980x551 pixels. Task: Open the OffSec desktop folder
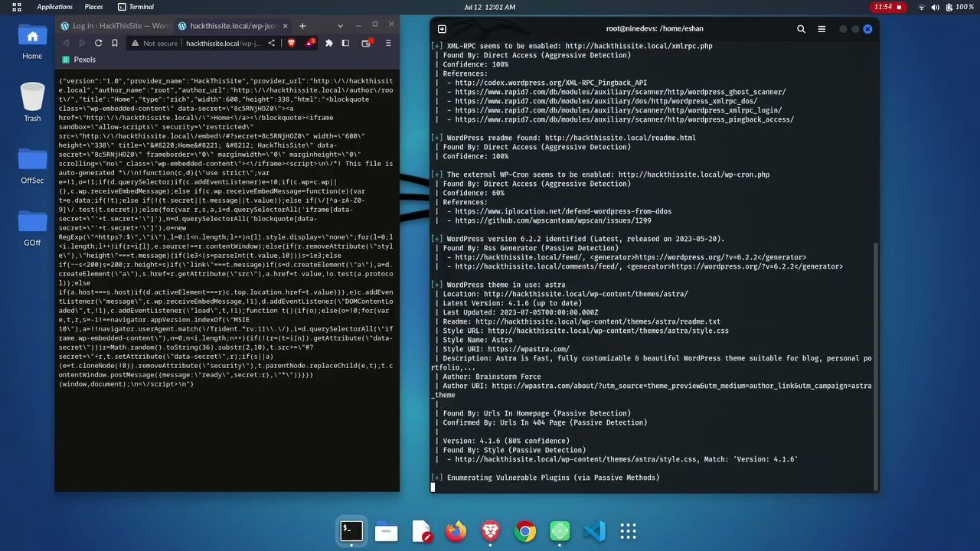coord(32,165)
